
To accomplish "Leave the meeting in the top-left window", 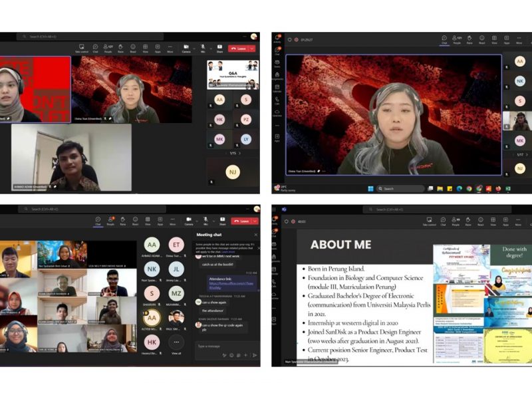I will coord(239,49).
